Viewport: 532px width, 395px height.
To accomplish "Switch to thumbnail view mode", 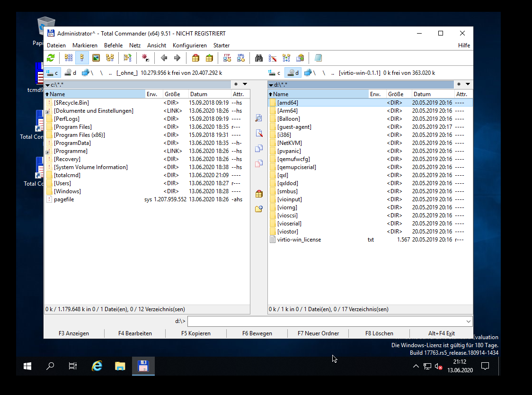I will (96, 58).
